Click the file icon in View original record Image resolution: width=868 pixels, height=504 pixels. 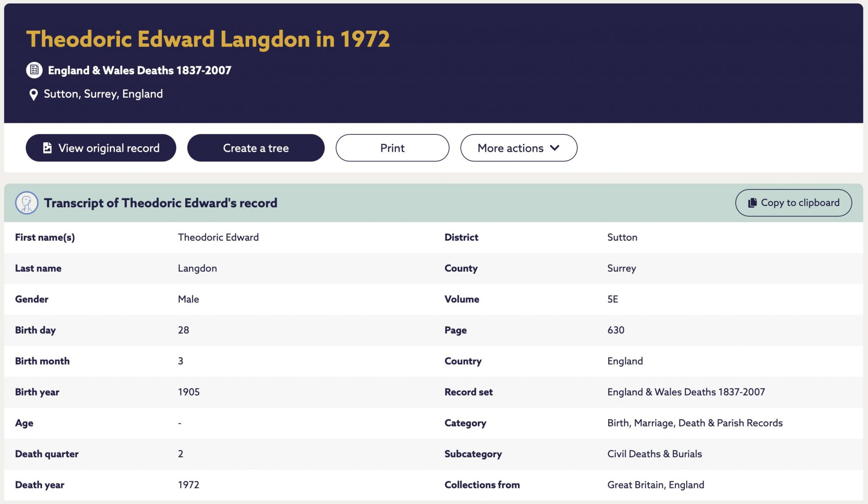click(47, 148)
